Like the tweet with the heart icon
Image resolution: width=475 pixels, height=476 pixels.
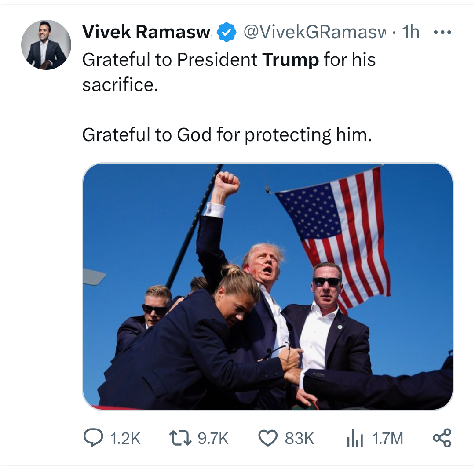click(268, 438)
